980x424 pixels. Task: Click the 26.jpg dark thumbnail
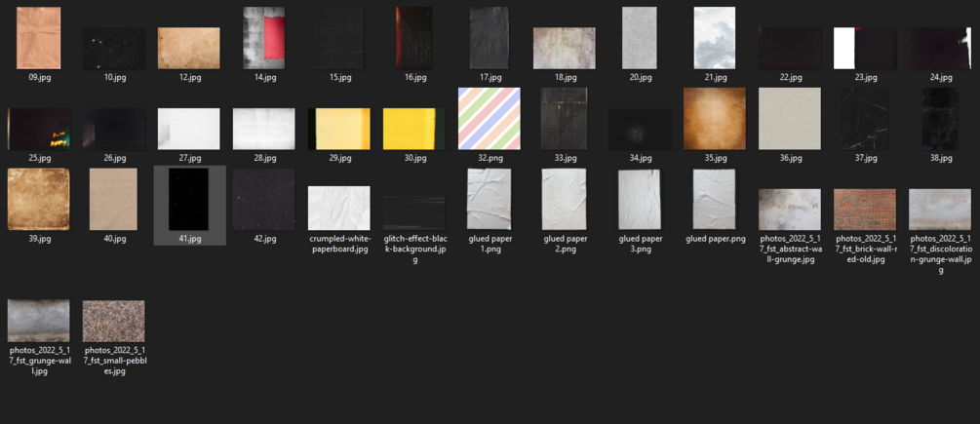pos(114,129)
